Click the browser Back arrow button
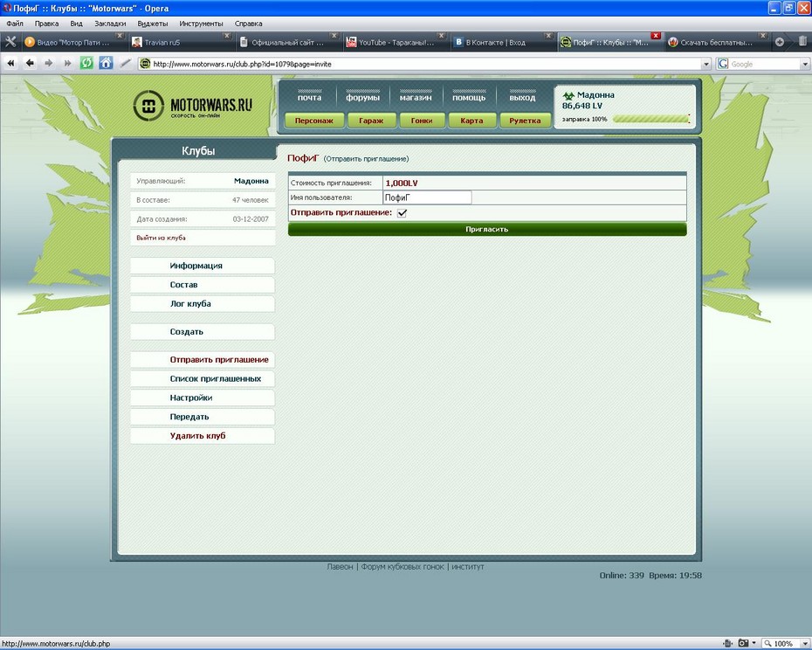The height and width of the screenshot is (650, 812). (30, 63)
